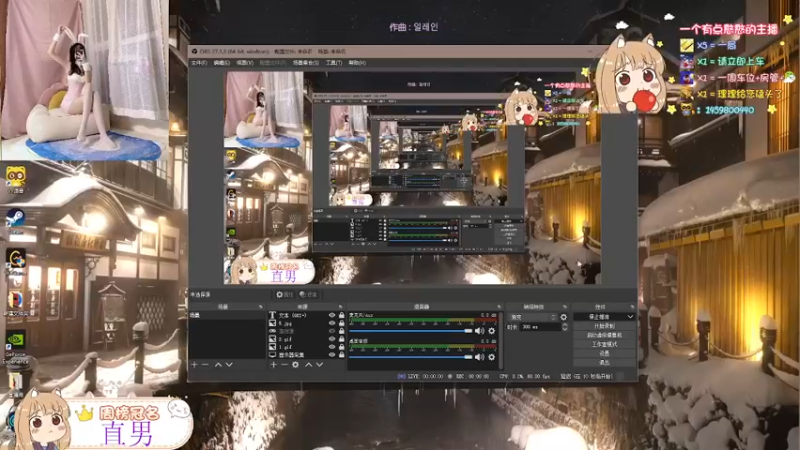
Task: Adjust the 麦克风/Aux volume slider
Action: pos(411,331)
